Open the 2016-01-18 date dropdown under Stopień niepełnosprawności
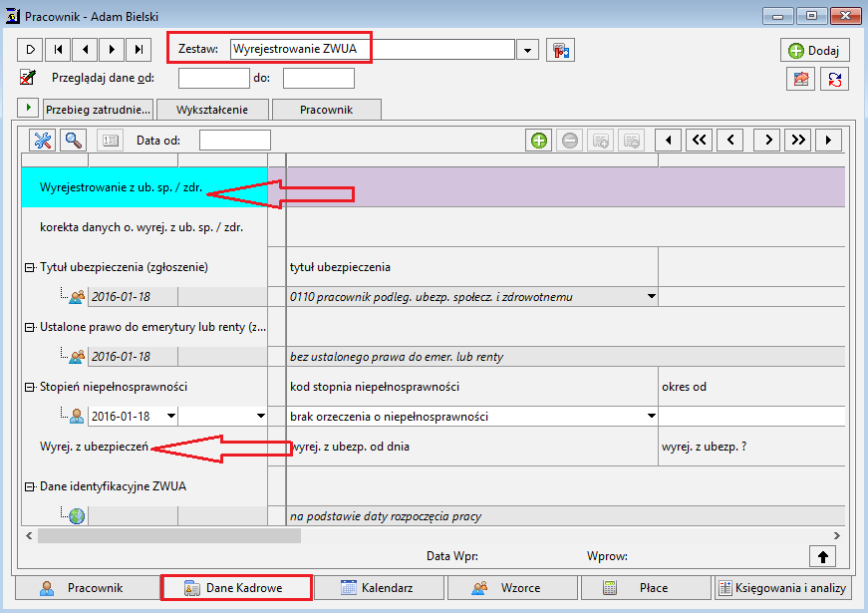 tap(171, 416)
